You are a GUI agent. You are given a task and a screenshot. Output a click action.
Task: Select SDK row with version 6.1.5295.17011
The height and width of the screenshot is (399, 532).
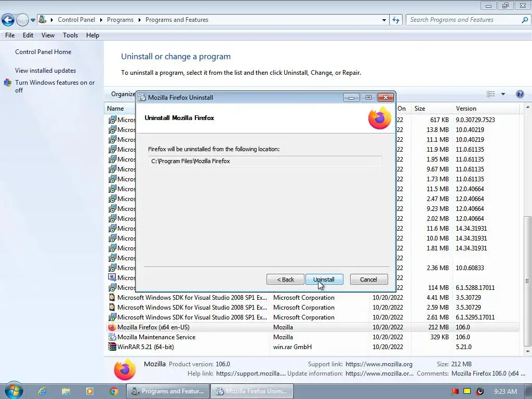(x=313, y=317)
